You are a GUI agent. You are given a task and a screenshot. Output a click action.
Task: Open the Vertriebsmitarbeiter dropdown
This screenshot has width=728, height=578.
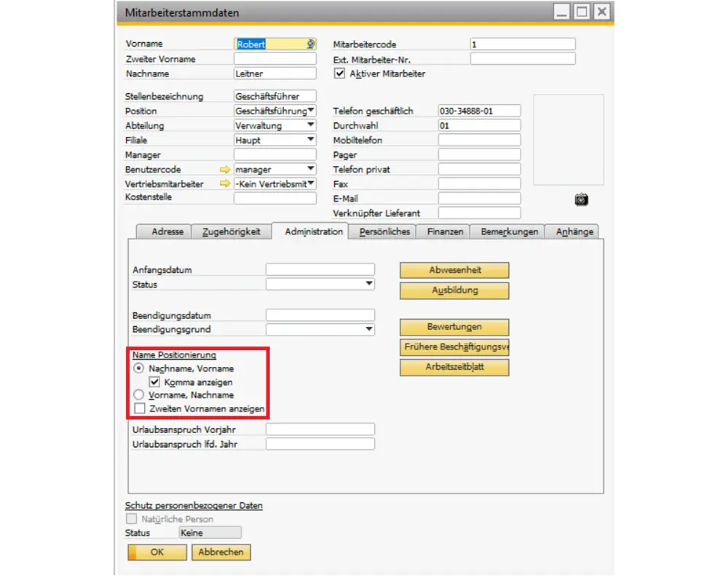click(x=311, y=183)
